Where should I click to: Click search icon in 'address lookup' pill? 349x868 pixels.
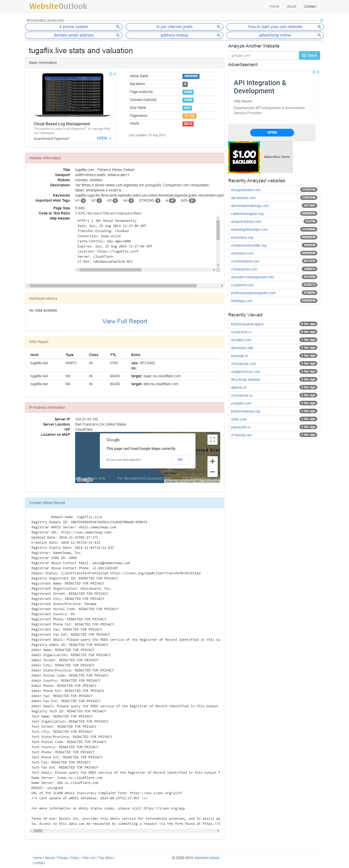pyautogui.click(x=218, y=35)
